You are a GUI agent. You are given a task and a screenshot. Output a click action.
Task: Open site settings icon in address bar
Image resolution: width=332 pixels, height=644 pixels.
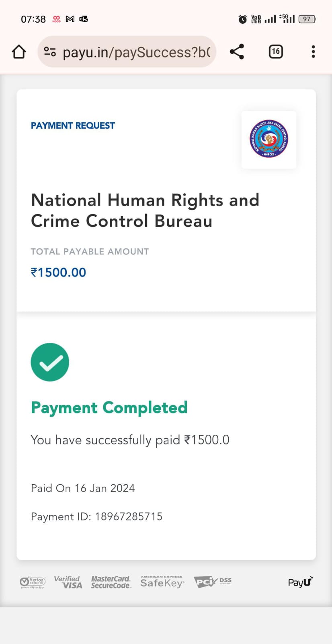pos(50,52)
